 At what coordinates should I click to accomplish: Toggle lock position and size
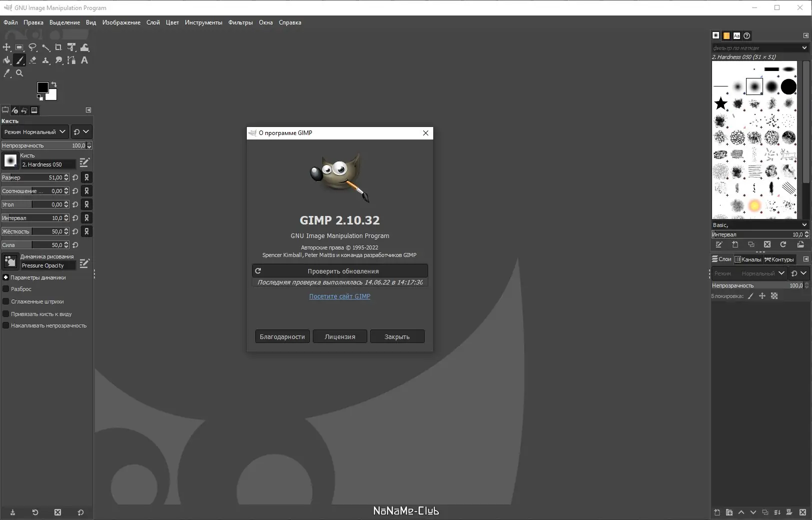(762, 296)
